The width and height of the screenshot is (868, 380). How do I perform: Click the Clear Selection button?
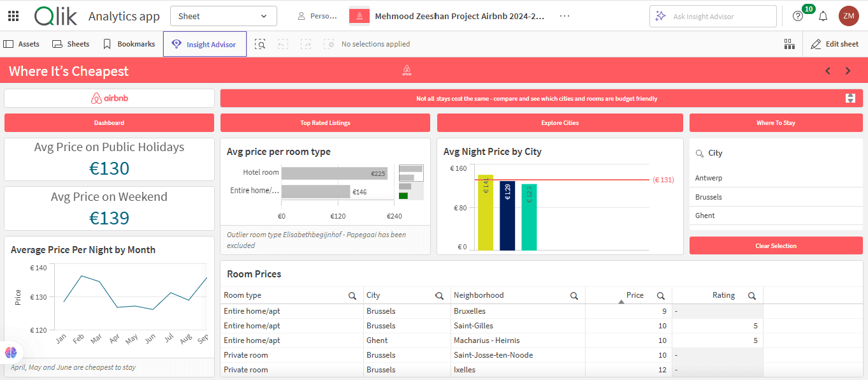pos(776,245)
